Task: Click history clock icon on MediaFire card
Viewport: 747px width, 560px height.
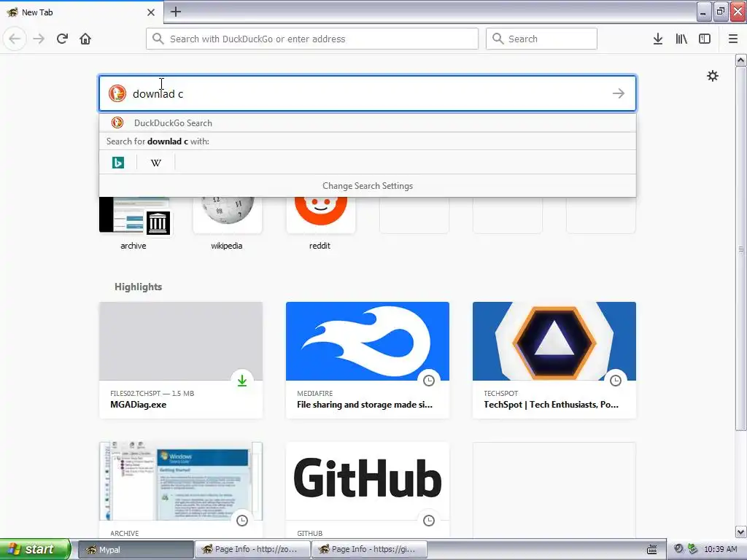Action: 429,381
